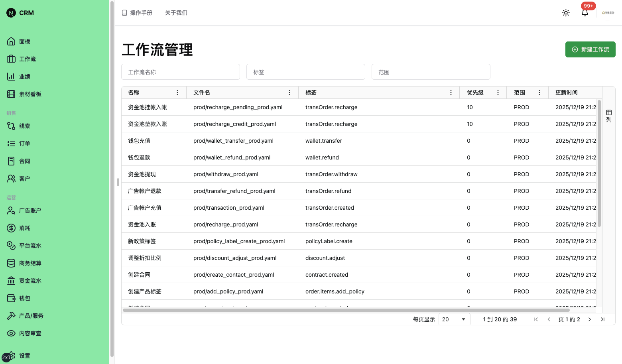Select 线索 under the 销售 section
622x364 pixels.
(23, 126)
